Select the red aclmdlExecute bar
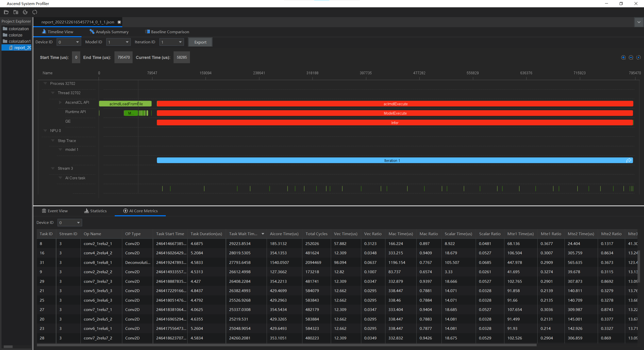This screenshot has height=350, width=644. click(395, 104)
